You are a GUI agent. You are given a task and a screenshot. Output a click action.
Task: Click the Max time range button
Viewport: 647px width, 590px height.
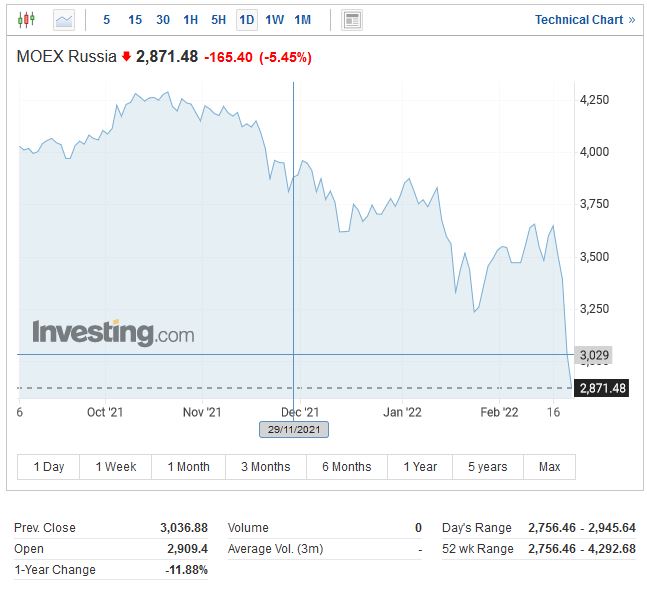[549, 467]
